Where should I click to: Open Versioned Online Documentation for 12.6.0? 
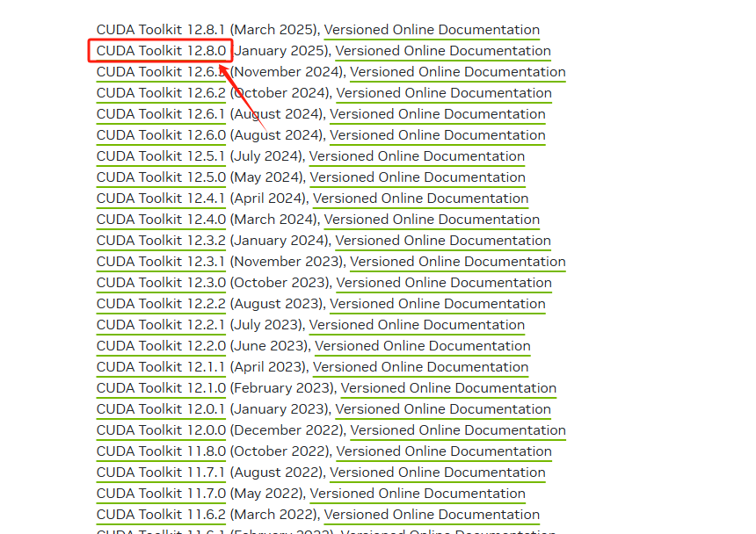point(437,135)
